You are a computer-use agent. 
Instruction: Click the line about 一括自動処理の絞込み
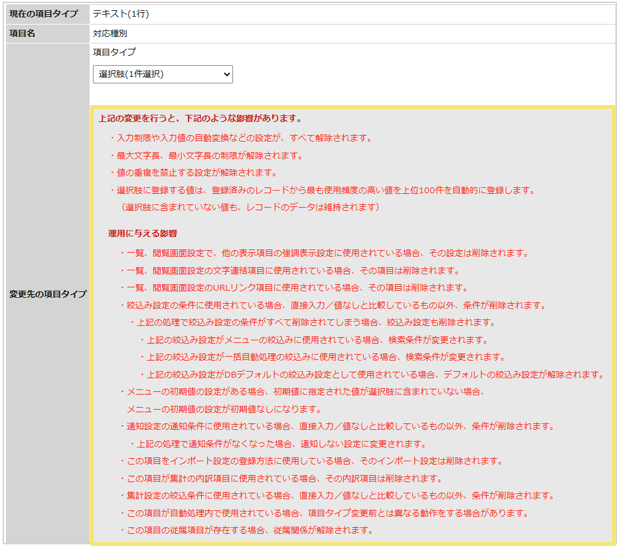[x=323, y=357]
